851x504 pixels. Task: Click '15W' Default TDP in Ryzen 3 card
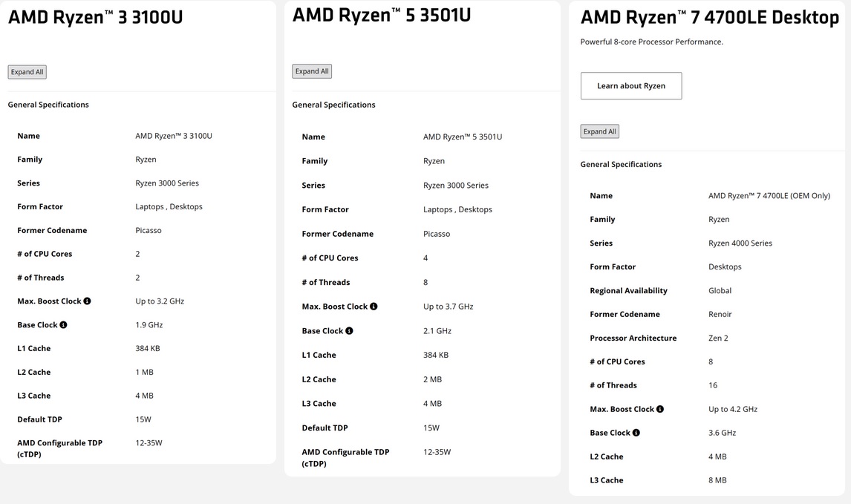143,419
